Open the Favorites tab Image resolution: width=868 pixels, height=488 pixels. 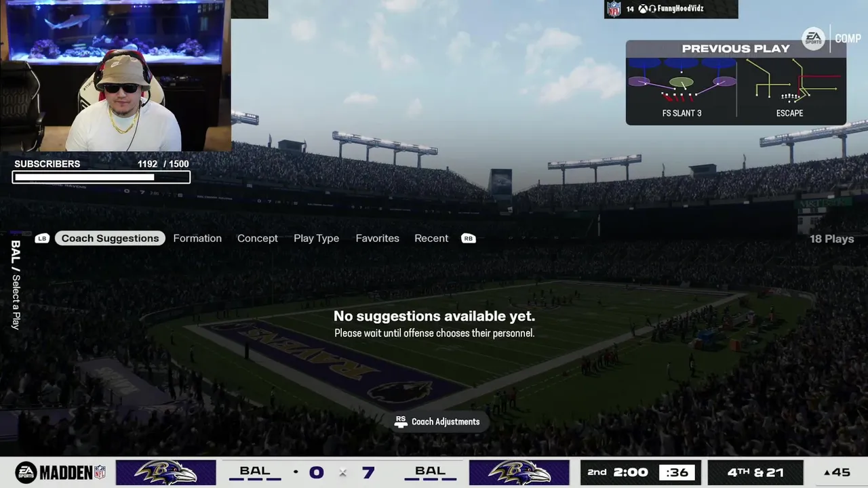(377, 239)
